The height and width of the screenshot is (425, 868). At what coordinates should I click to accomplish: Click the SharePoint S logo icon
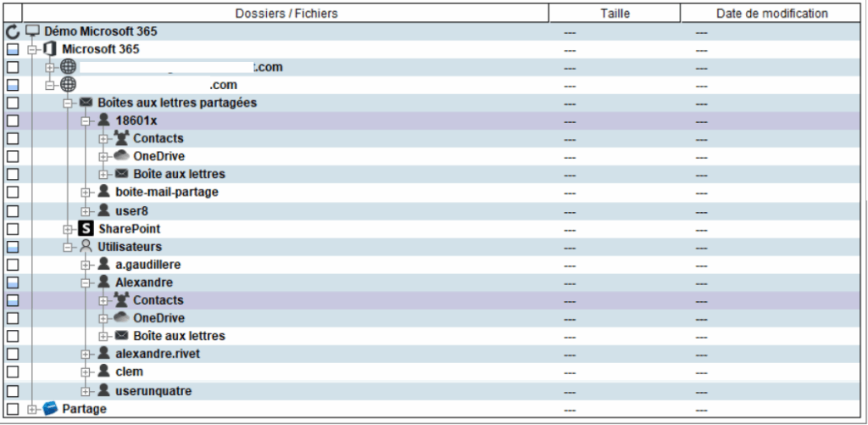(86, 228)
